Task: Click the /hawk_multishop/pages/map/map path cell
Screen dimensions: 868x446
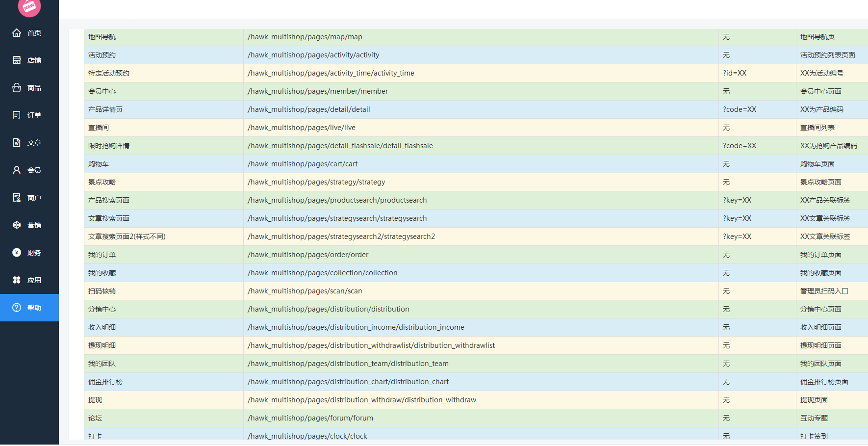Action: (x=481, y=37)
